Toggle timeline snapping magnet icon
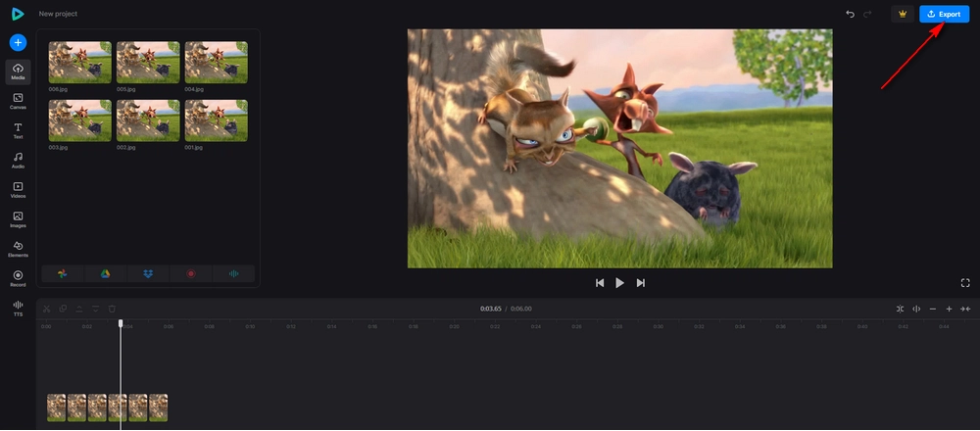The height and width of the screenshot is (431, 980). point(900,309)
